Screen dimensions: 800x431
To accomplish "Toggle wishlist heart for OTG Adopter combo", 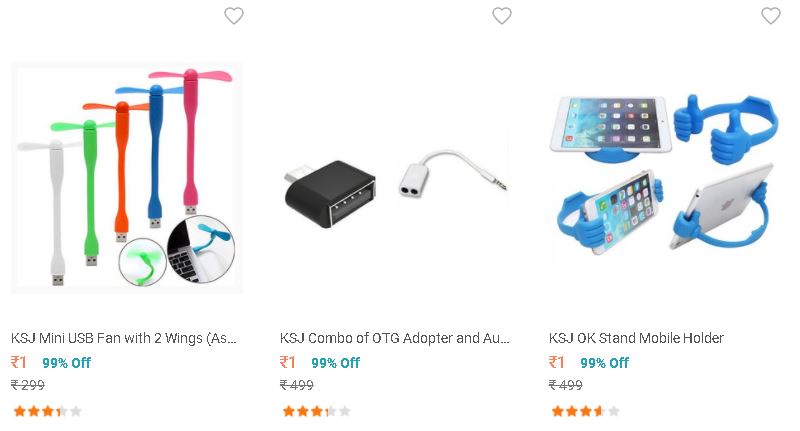I will [x=502, y=16].
